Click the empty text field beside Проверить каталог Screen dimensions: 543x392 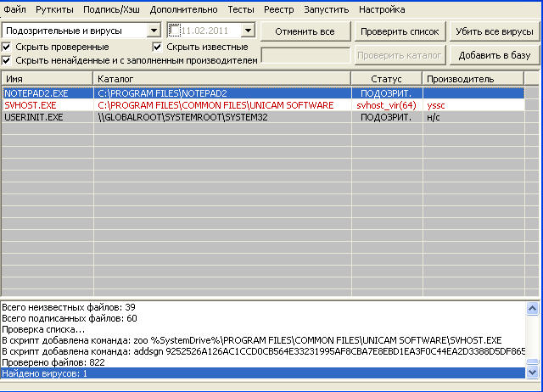pos(305,56)
